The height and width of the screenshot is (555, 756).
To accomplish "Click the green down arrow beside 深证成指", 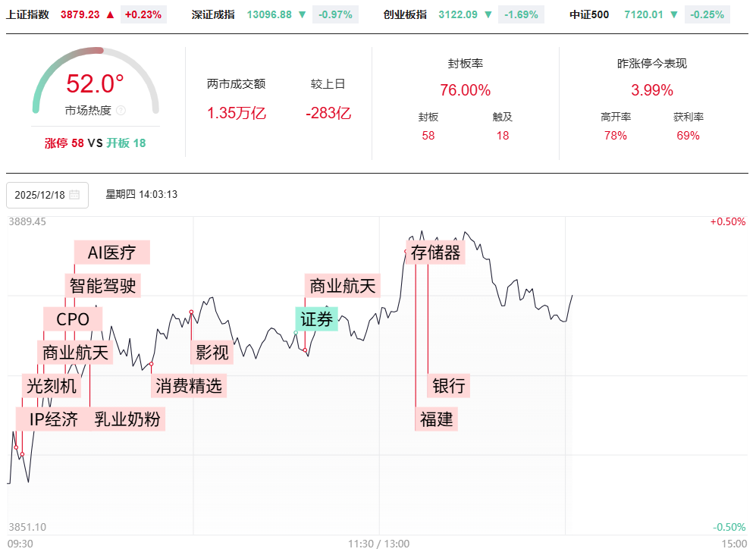I will pos(303,14).
